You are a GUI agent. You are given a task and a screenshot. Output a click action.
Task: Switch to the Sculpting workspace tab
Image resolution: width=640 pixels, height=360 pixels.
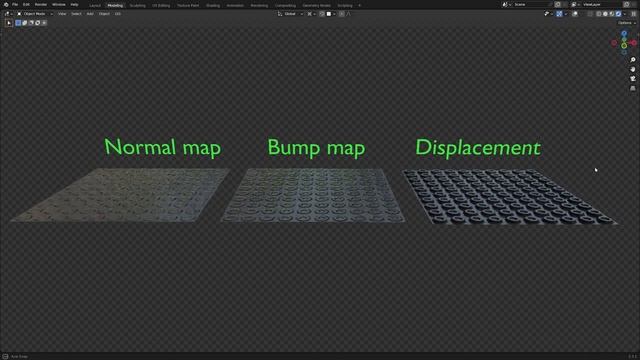coord(138,5)
